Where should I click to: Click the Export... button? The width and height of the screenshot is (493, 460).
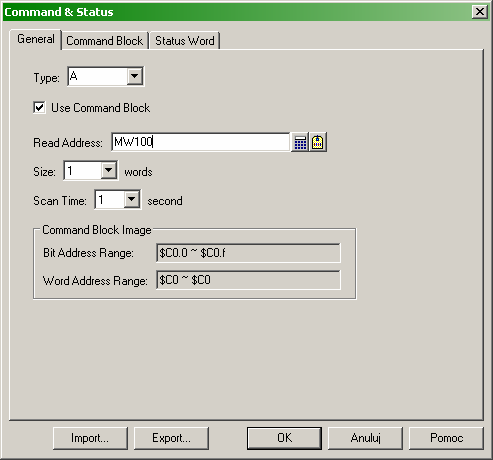(171, 438)
